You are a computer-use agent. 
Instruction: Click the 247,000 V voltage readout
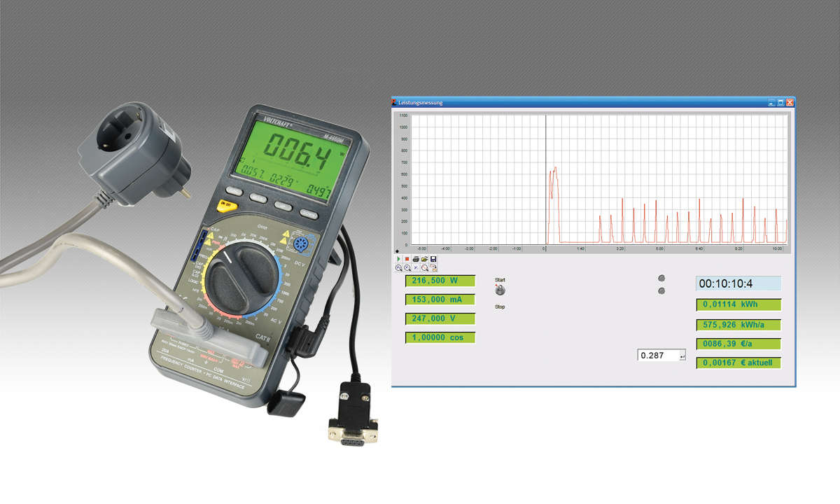point(440,318)
